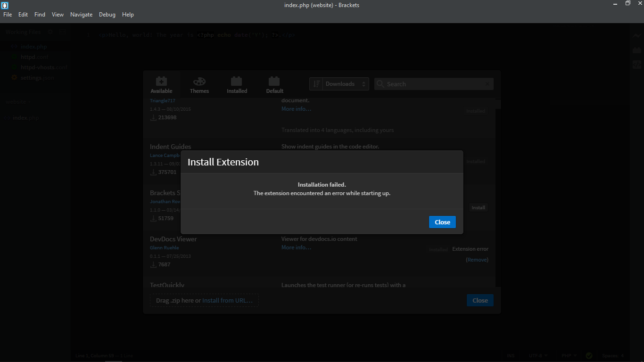
Task: Close the Install Extension error dialog
Action: pos(442,222)
